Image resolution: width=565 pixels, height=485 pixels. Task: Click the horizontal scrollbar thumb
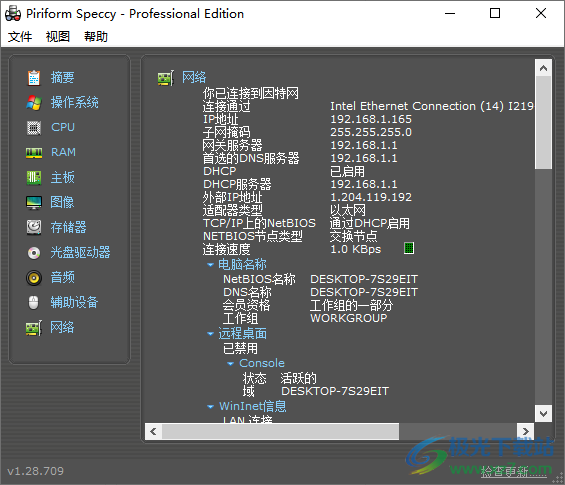tap(280, 431)
